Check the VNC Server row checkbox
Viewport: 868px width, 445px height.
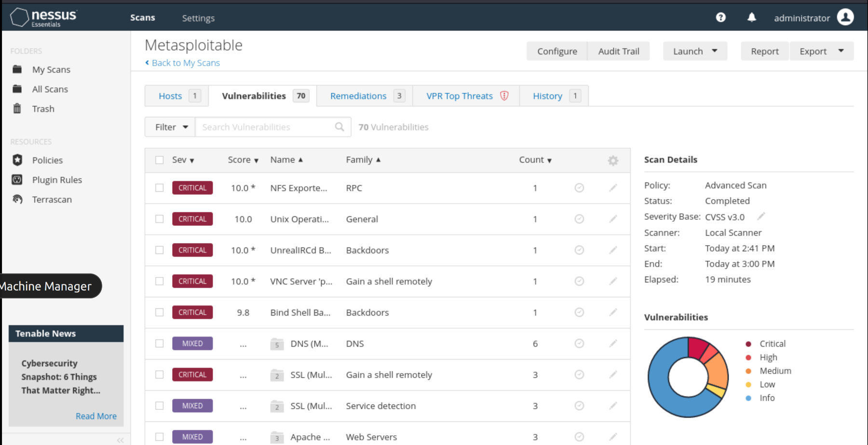pyautogui.click(x=160, y=281)
